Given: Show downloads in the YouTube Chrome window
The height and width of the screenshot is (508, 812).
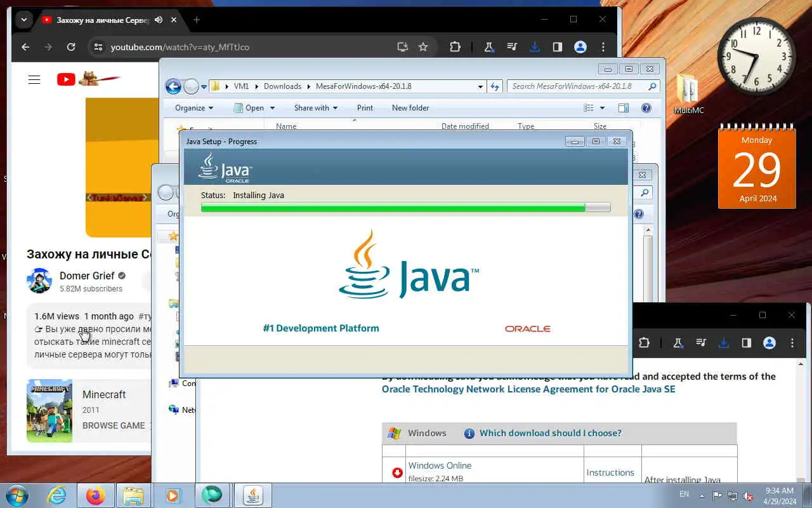Looking at the screenshot, I should click(x=534, y=47).
